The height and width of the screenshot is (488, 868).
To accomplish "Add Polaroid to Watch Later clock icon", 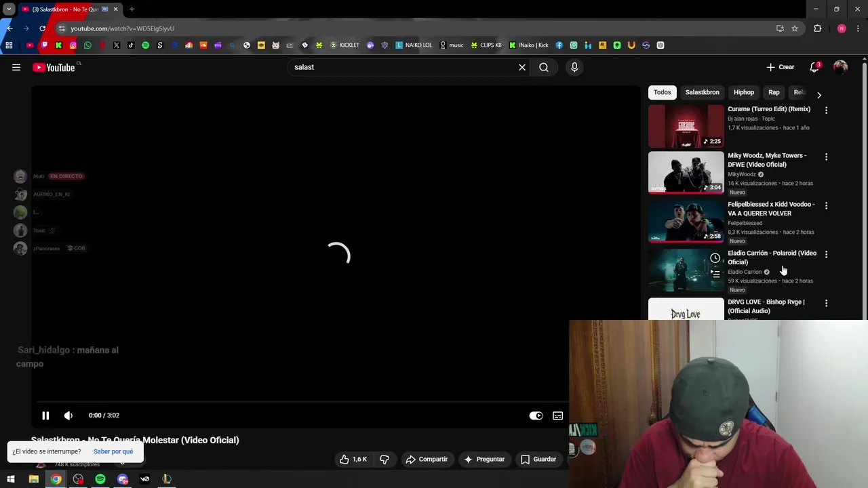I will coord(715,258).
